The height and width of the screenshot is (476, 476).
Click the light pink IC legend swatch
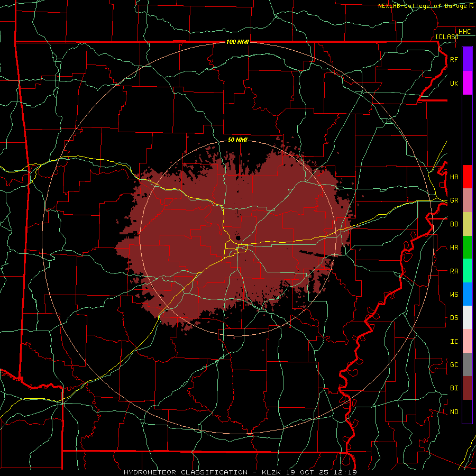tap(467, 341)
